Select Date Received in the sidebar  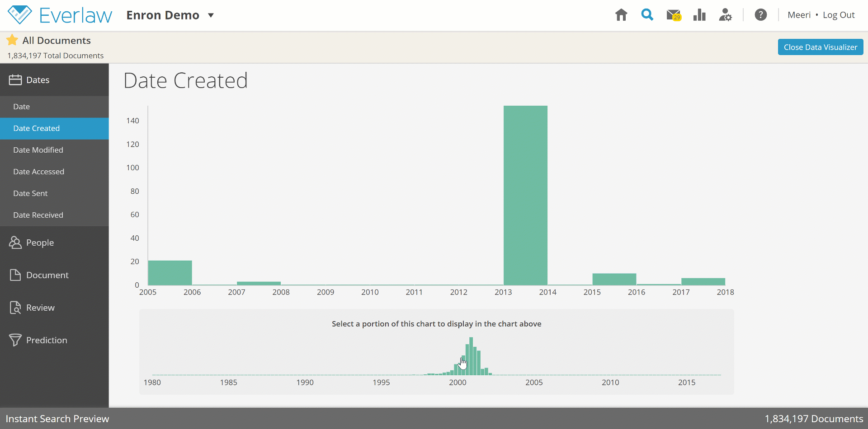point(54,215)
